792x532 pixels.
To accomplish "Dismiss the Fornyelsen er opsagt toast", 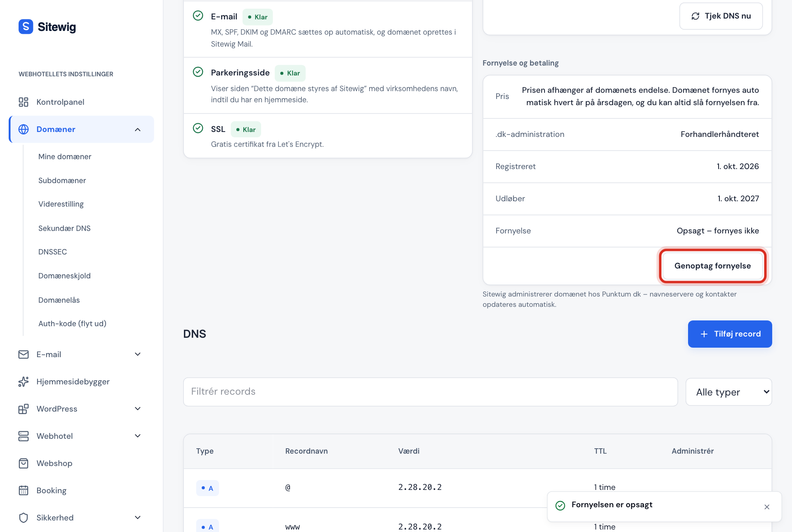I will 767,507.
